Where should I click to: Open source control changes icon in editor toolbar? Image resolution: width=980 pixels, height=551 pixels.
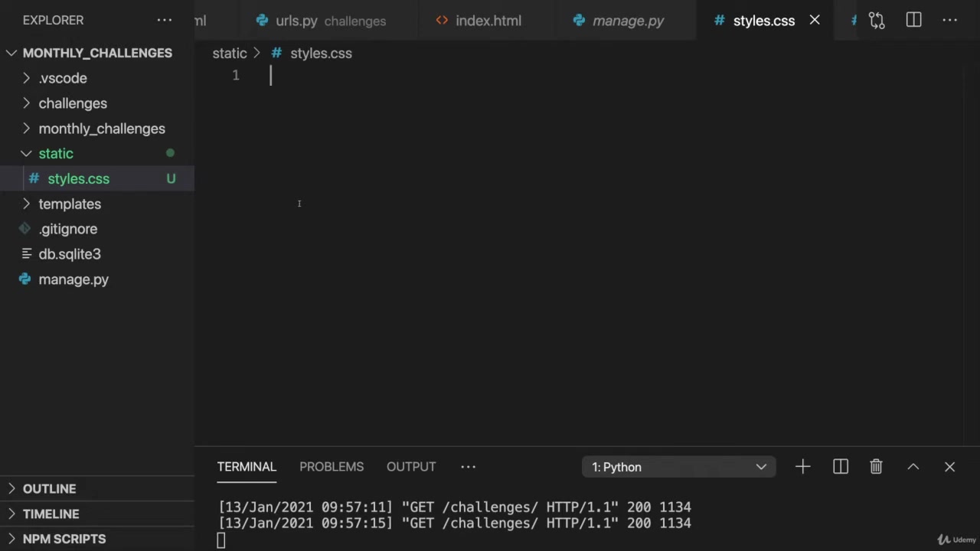click(x=877, y=21)
